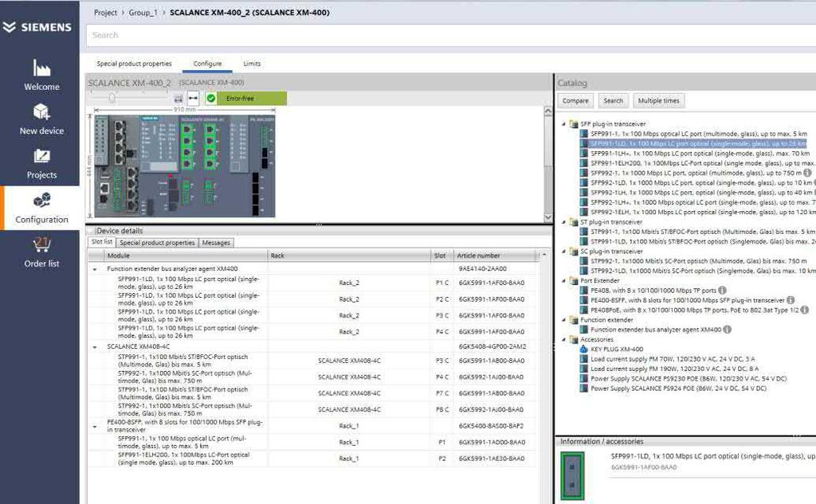Click the Multiple times button

click(658, 100)
